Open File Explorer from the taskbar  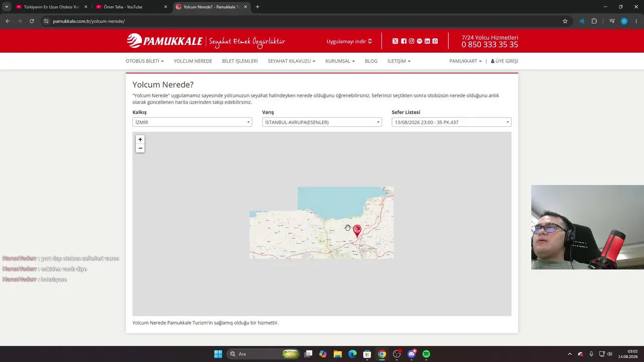click(338, 354)
